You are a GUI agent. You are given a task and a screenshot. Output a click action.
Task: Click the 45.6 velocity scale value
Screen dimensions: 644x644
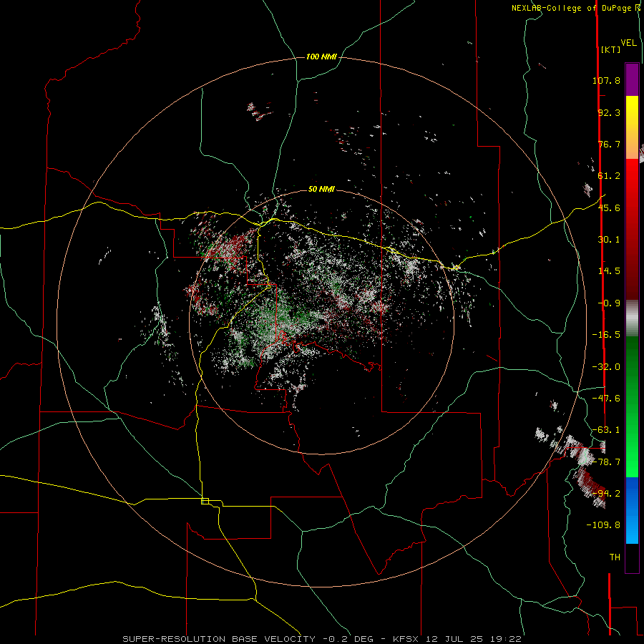tap(609, 208)
